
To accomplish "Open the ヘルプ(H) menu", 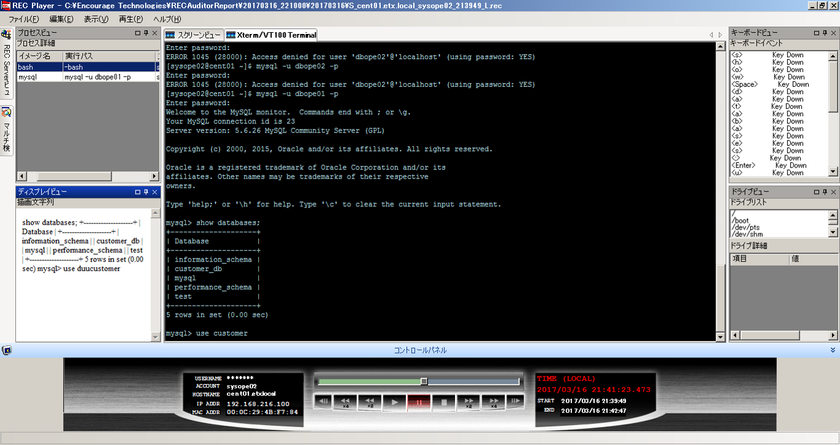I will tap(167, 19).
